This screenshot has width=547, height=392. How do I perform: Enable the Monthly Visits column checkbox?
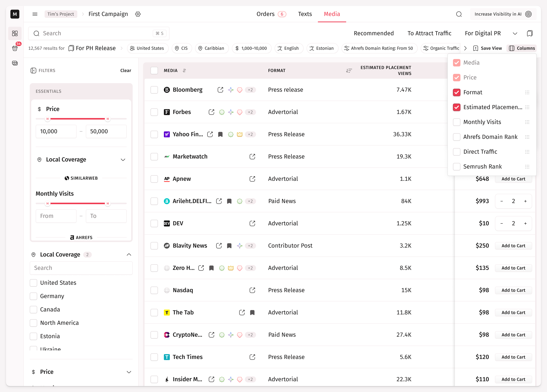[x=457, y=122]
